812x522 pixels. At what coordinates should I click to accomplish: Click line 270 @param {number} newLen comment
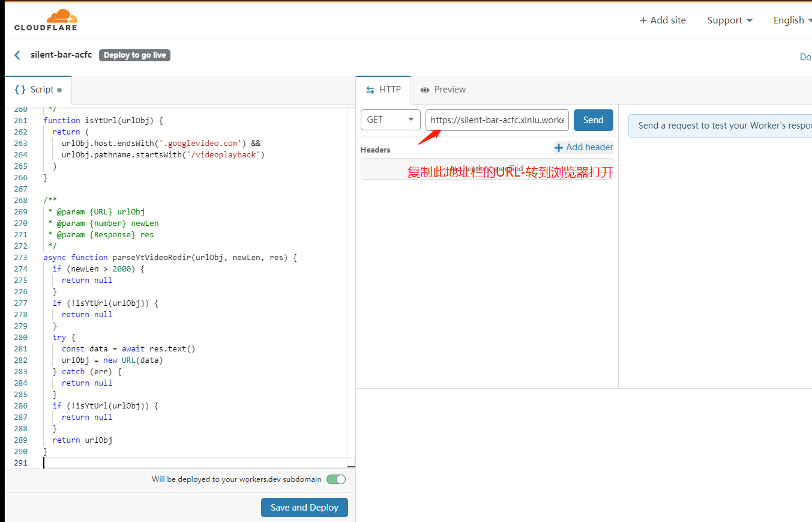click(103, 223)
